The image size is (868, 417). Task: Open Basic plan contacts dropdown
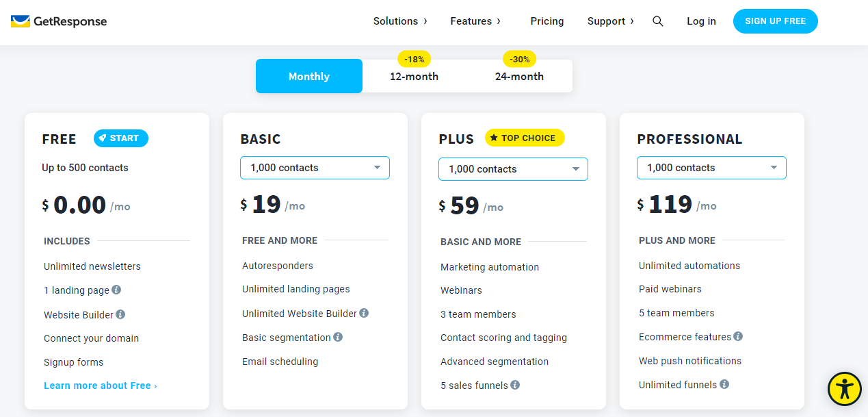pos(315,168)
